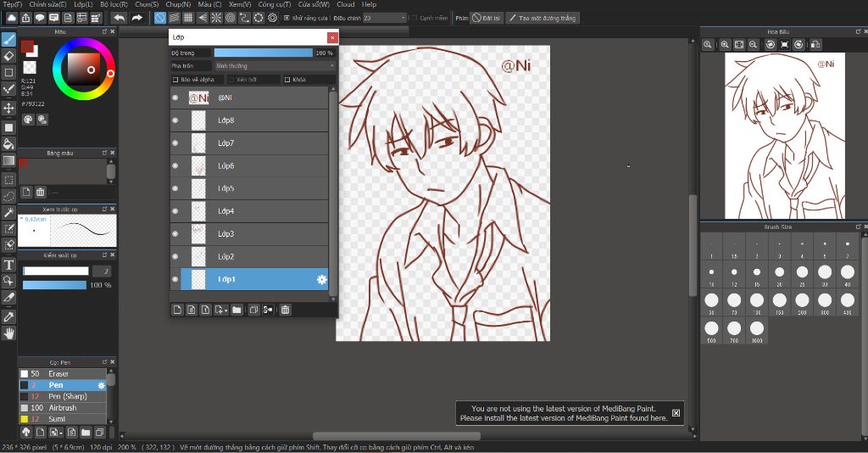Open the Công cụ(T) menu

point(274,4)
